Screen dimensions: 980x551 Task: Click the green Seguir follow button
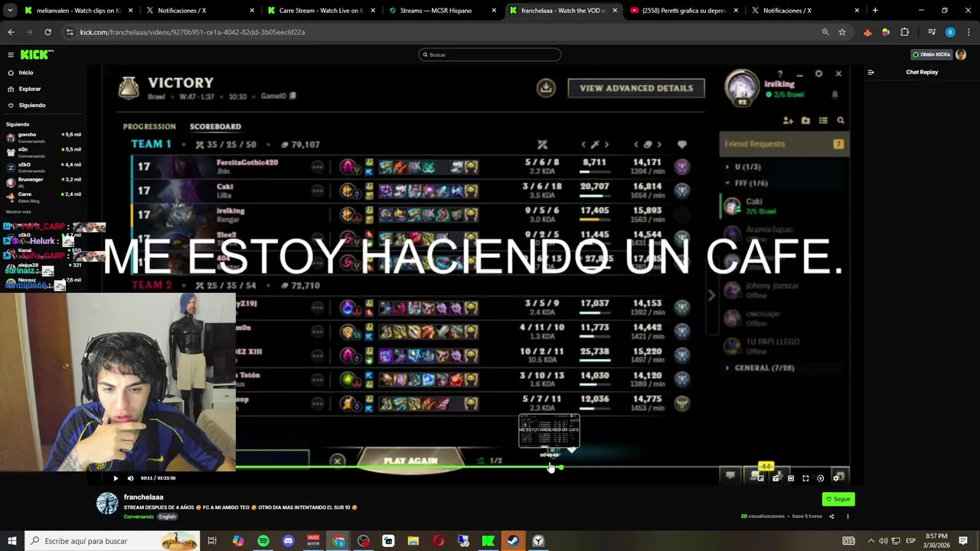coord(838,499)
